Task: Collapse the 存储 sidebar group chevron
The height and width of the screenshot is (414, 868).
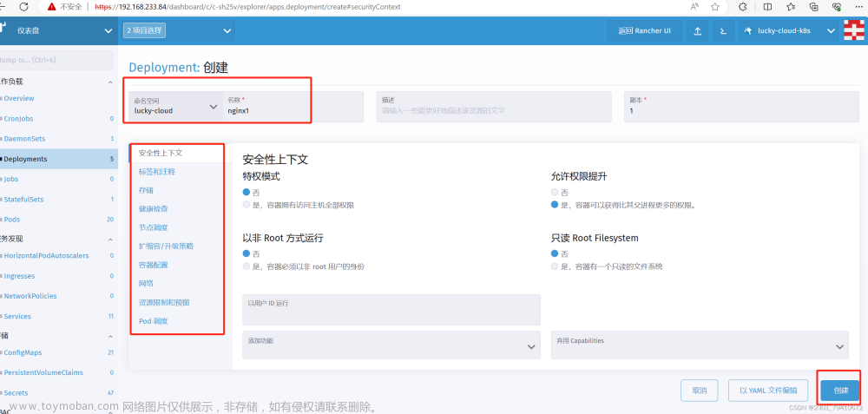Action: [x=109, y=336]
